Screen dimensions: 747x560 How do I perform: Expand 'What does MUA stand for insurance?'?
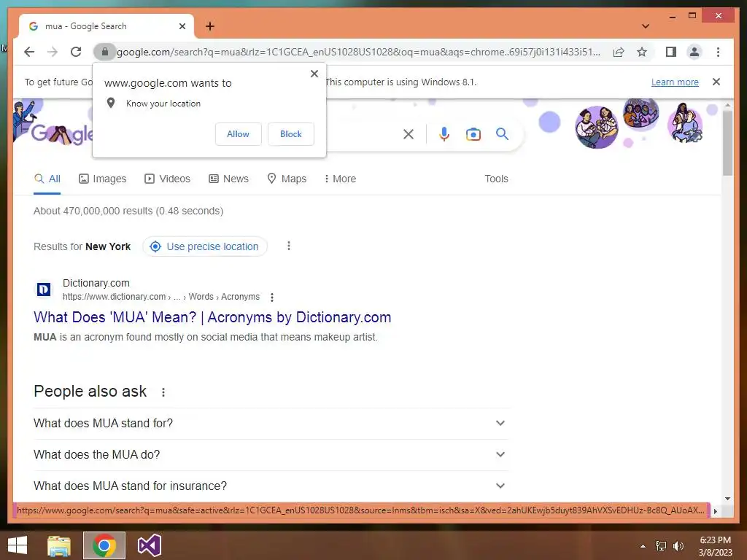pyautogui.click(x=271, y=486)
